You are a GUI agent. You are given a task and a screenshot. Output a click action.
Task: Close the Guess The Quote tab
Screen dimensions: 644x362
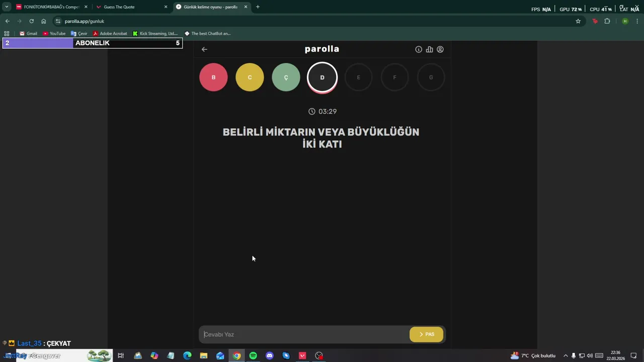(x=166, y=7)
